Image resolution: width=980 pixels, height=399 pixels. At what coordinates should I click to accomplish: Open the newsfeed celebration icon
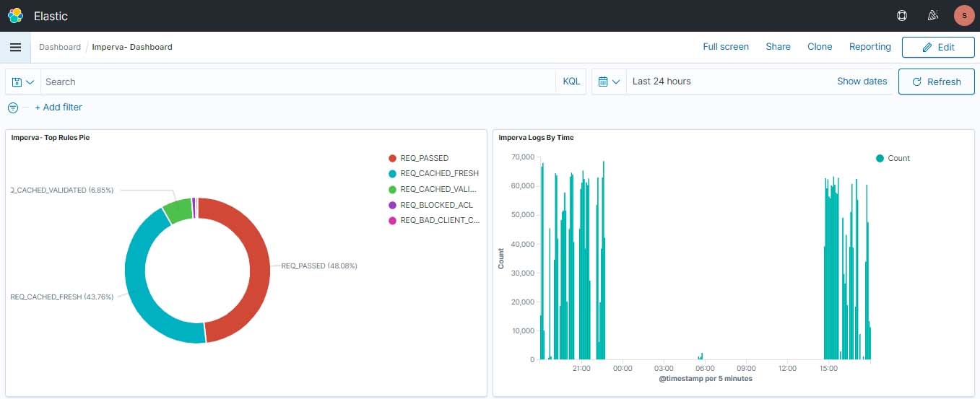tap(932, 15)
